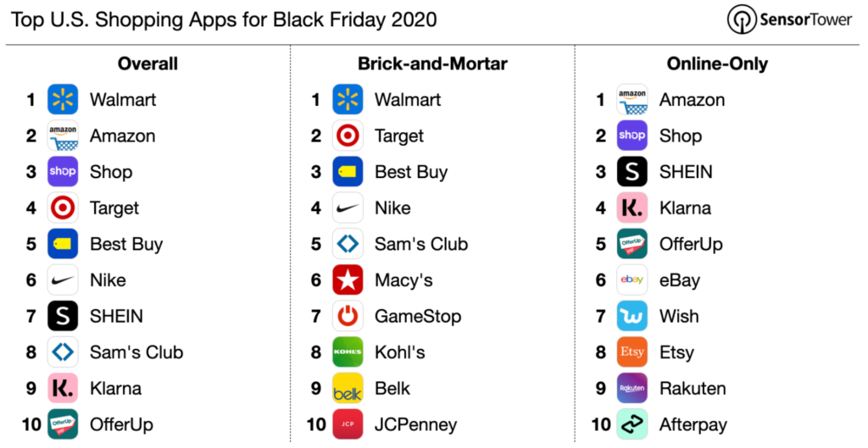Tap the GameStop power-button icon

pyautogui.click(x=348, y=316)
